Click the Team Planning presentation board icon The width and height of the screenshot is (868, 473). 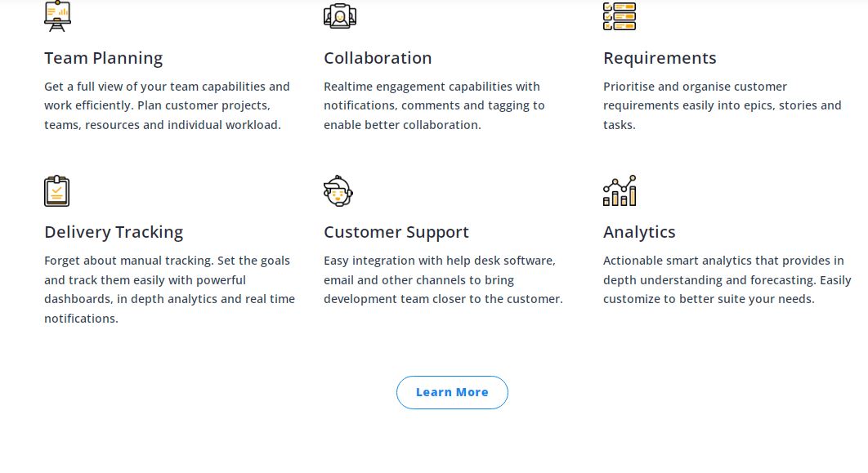point(57,16)
